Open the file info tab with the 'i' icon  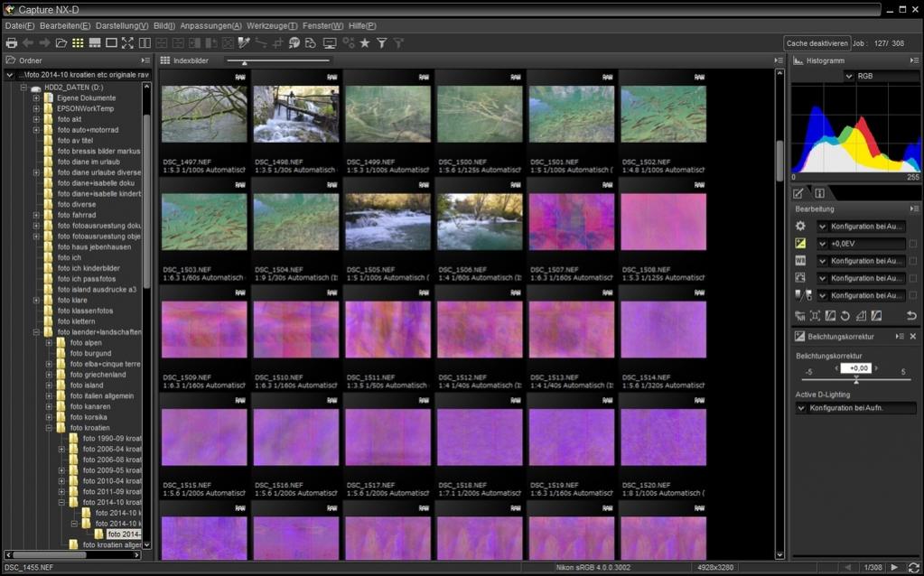pyautogui.click(x=819, y=193)
